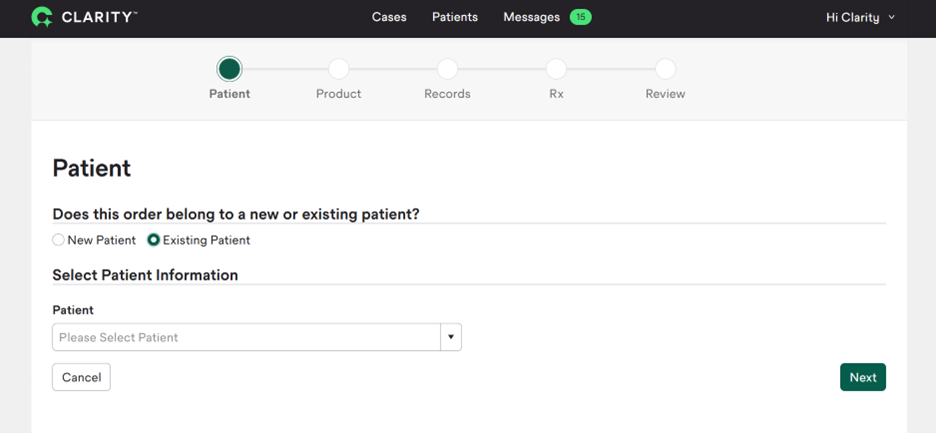
Task: Click the chevron next to Hi Clarity
Action: [892, 18]
